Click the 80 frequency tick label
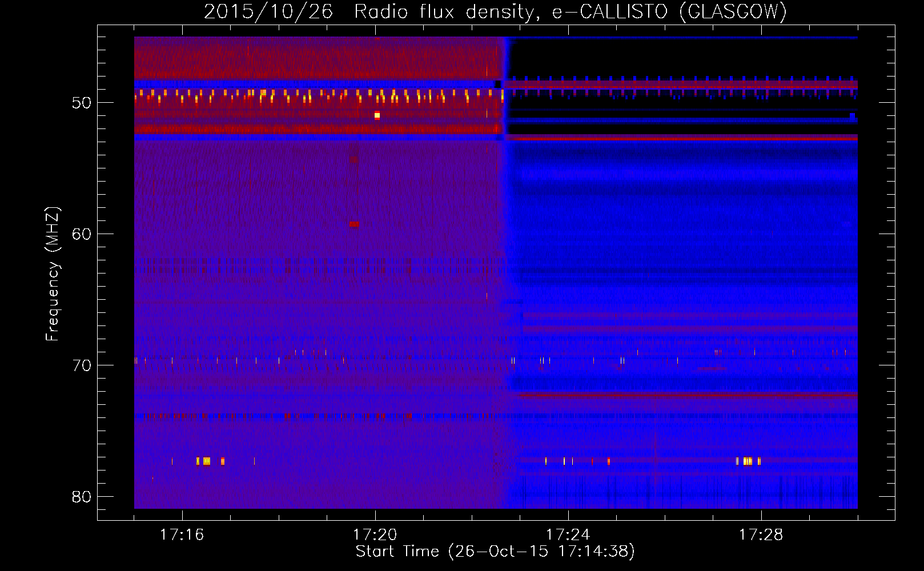 coord(82,497)
